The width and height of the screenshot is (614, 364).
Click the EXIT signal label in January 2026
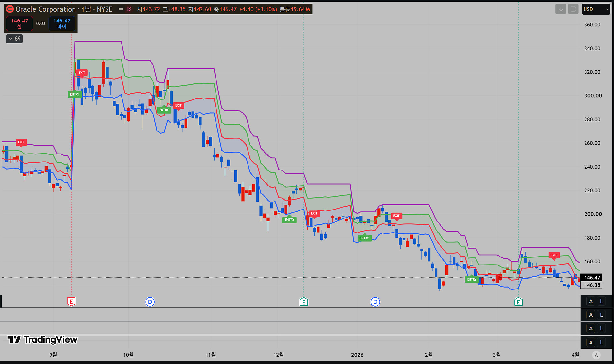397,216
